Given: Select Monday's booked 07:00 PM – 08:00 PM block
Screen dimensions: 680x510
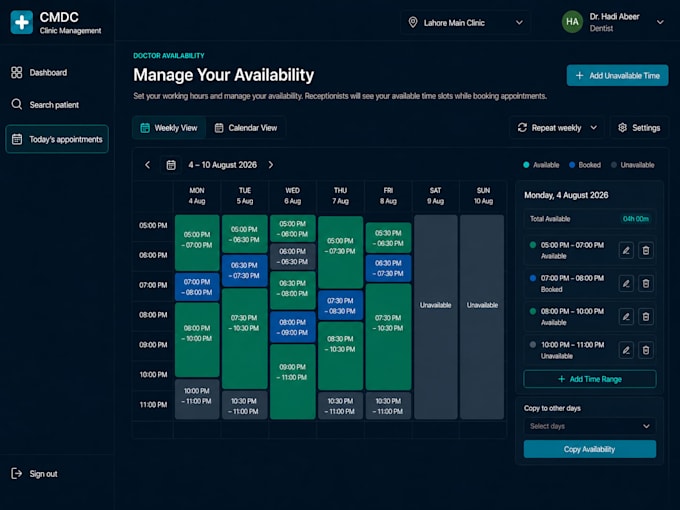Looking at the screenshot, I should 197,287.
